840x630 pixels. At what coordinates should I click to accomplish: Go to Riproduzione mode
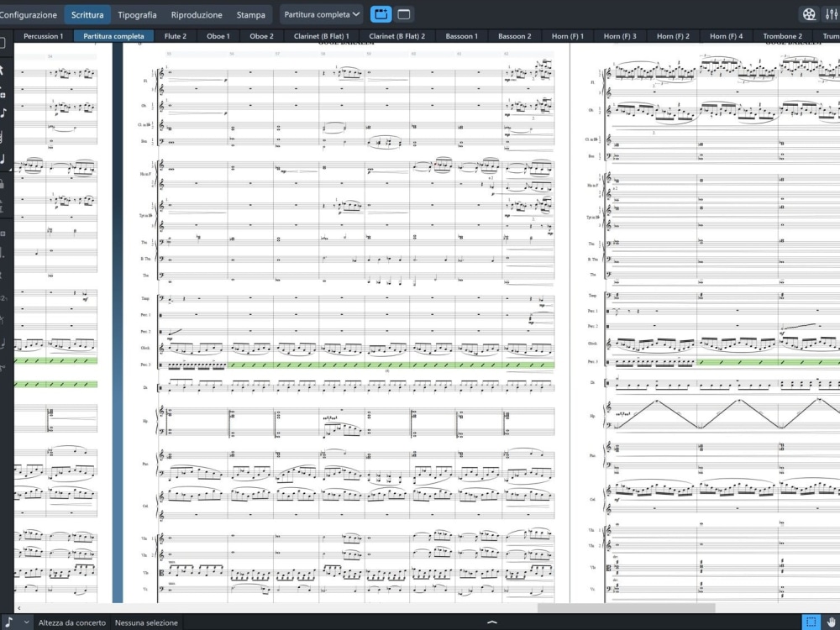pos(197,14)
